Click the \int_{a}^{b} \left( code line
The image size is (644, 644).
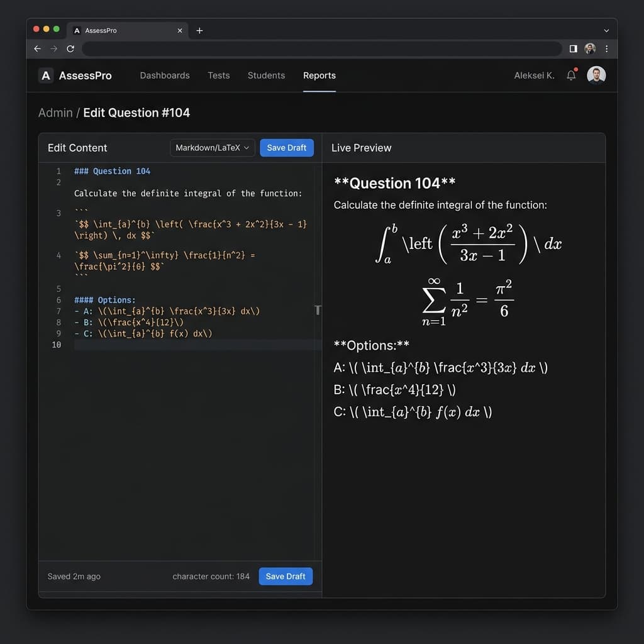(x=191, y=230)
